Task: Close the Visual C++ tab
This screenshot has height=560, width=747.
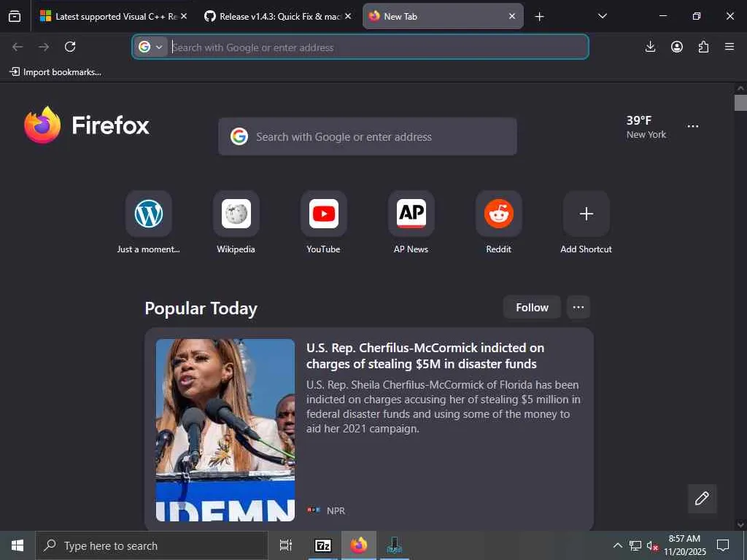Action: coord(184,16)
